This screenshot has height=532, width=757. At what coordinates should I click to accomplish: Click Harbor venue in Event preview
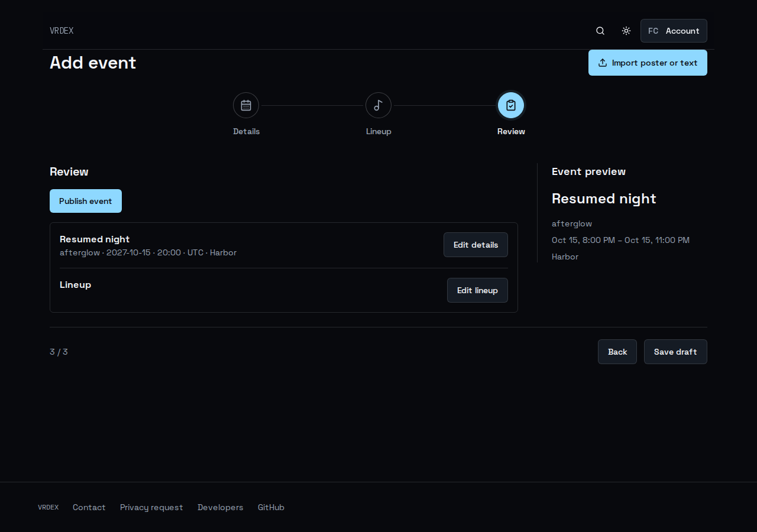pyautogui.click(x=565, y=257)
